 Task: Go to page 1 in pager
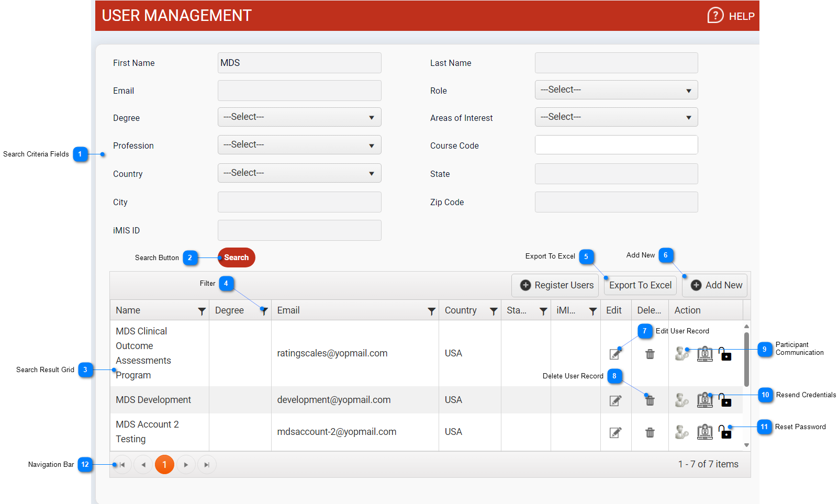pyautogui.click(x=164, y=465)
